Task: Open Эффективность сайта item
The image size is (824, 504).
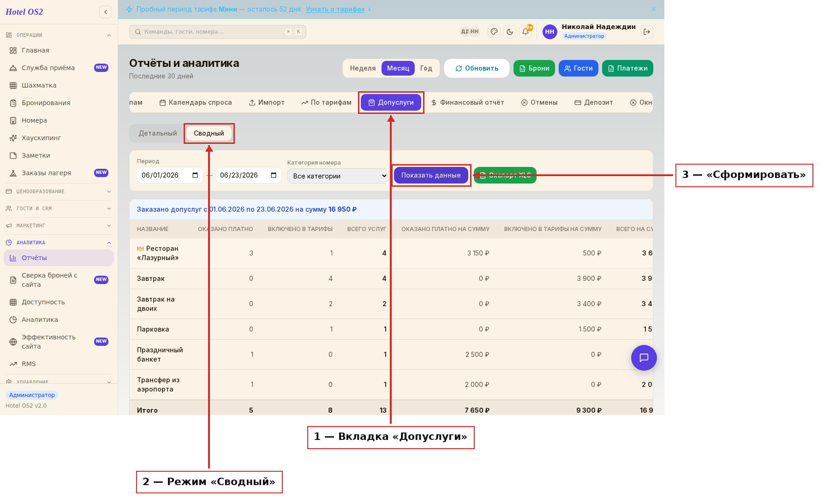Action: pyautogui.click(x=59, y=342)
